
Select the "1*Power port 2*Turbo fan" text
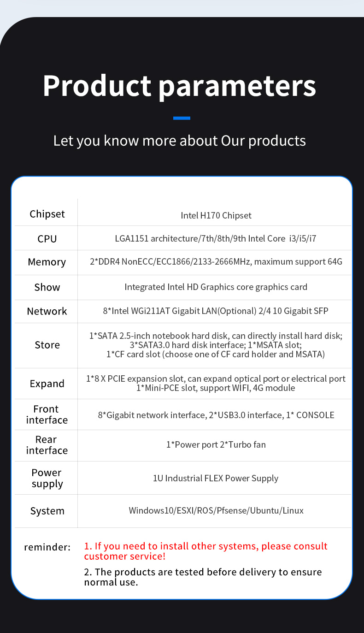coord(216,445)
